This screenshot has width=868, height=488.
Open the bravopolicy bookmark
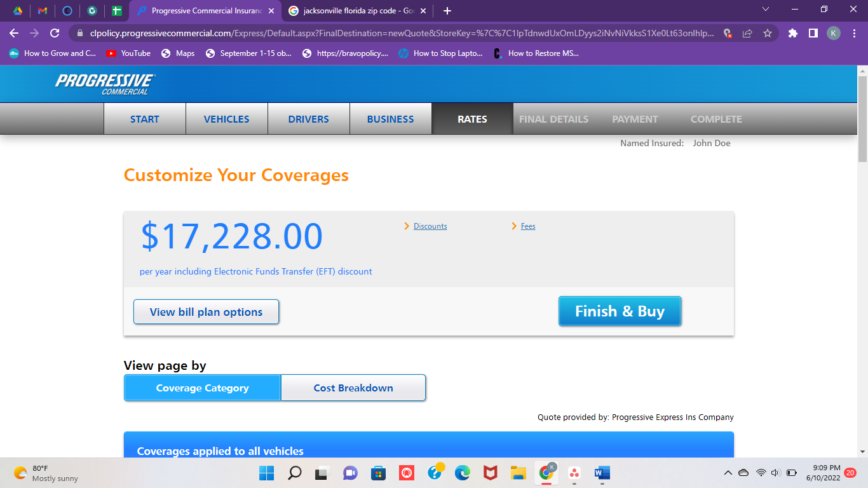coord(345,53)
